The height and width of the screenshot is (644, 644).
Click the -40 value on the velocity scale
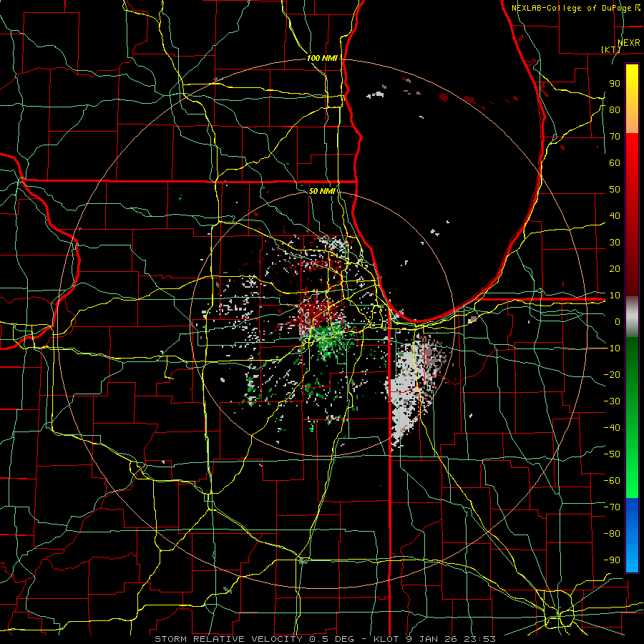click(612, 428)
